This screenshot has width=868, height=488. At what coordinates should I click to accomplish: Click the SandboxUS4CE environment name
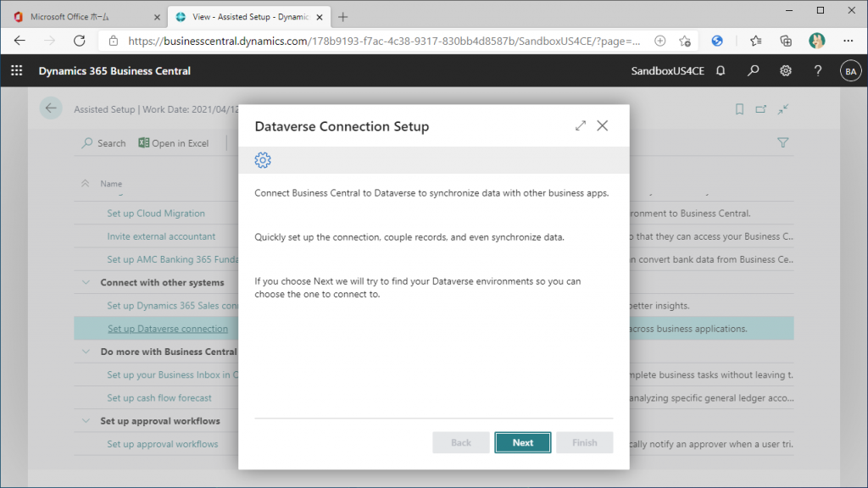(668, 71)
